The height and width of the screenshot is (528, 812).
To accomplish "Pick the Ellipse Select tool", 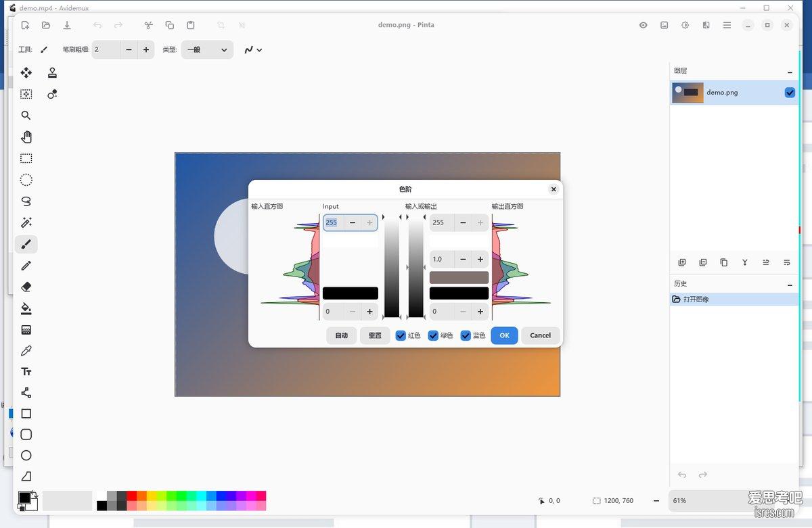I will pyautogui.click(x=26, y=180).
